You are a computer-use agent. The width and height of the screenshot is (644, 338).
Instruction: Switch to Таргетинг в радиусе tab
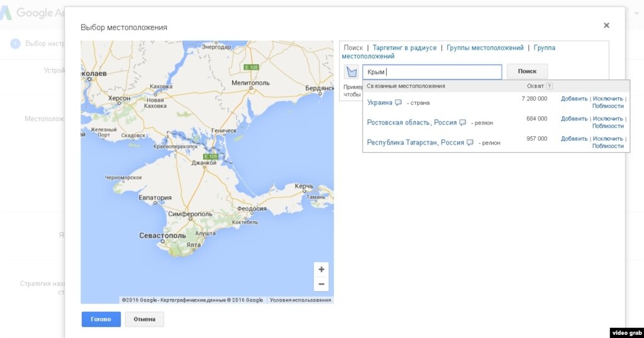pyautogui.click(x=404, y=48)
